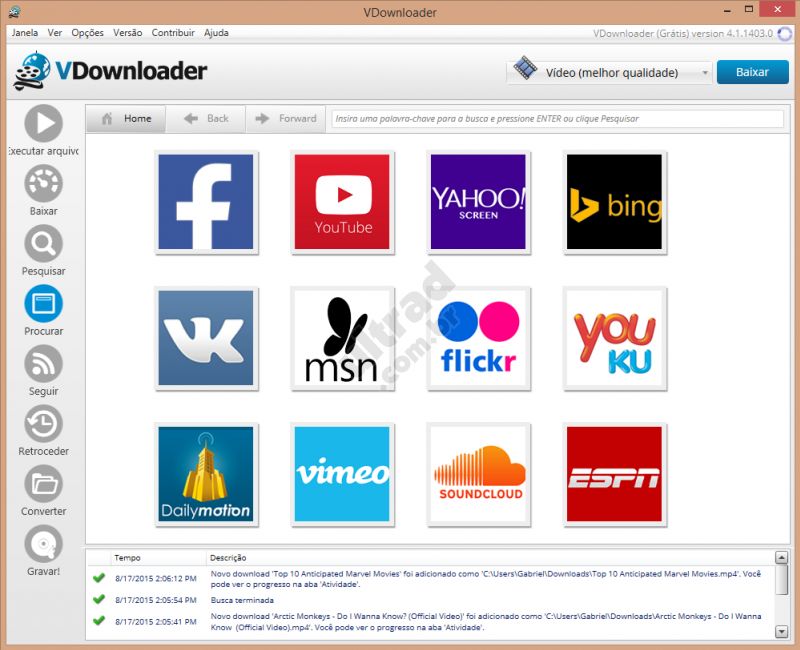Open the Versão menu
The width and height of the screenshot is (800, 650).
pyautogui.click(x=128, y=33)
